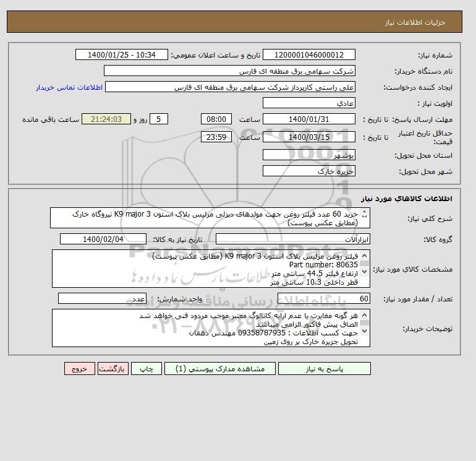This screenshot has height=461, width=476.
Task: Click گروه کالا field ابزارآلات
Action: pyautogui.click(x=292, y=239)
